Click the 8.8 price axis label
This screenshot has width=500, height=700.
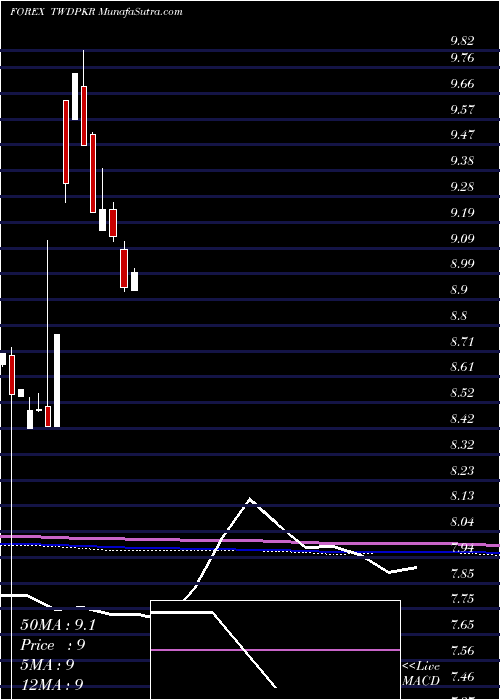point(459,316)
